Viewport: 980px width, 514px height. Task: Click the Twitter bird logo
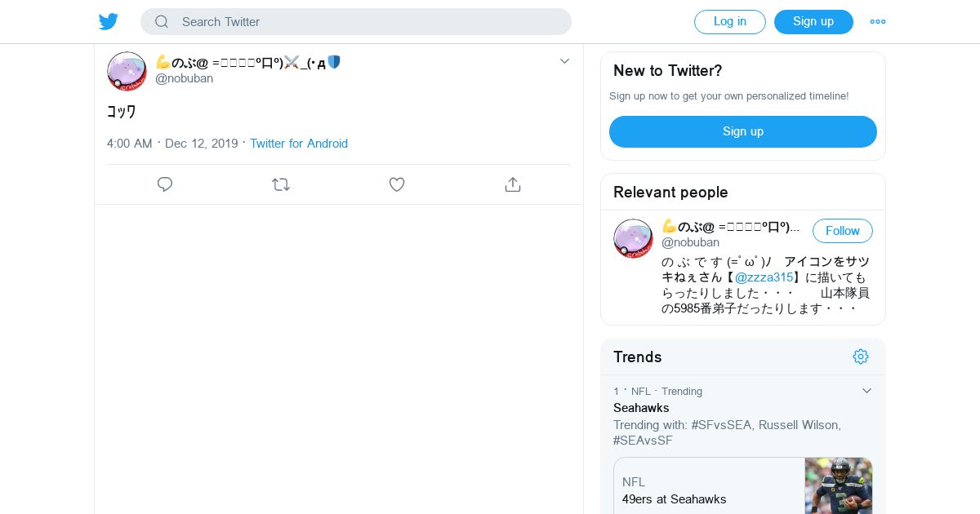[109, 22]
